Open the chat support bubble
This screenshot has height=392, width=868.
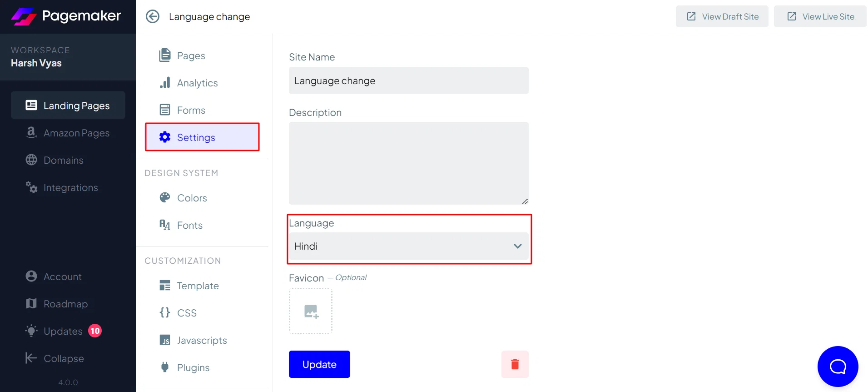(838, 367)
